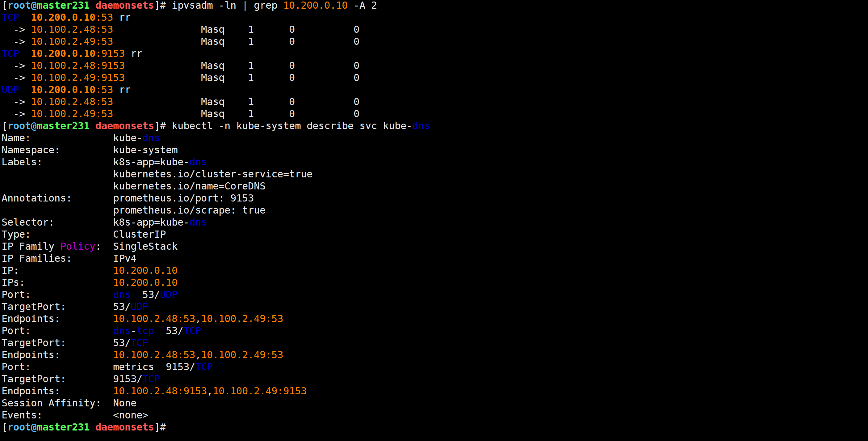Click the metrics 9153/TCP port value
The height and width of the screenshot is (441, 868).
(x=163, y=367)
